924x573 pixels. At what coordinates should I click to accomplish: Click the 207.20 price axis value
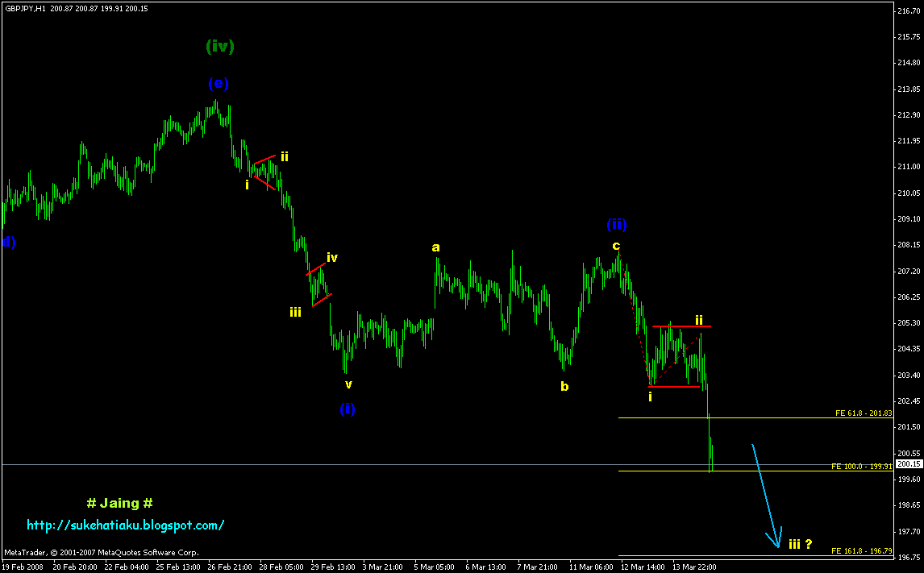tap(908, 272)
